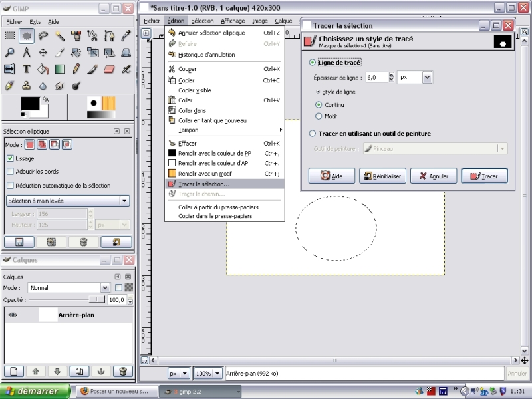Select the Zoom magnifier tool
This screenshot has width=532, height=399.
coord(9,53)
